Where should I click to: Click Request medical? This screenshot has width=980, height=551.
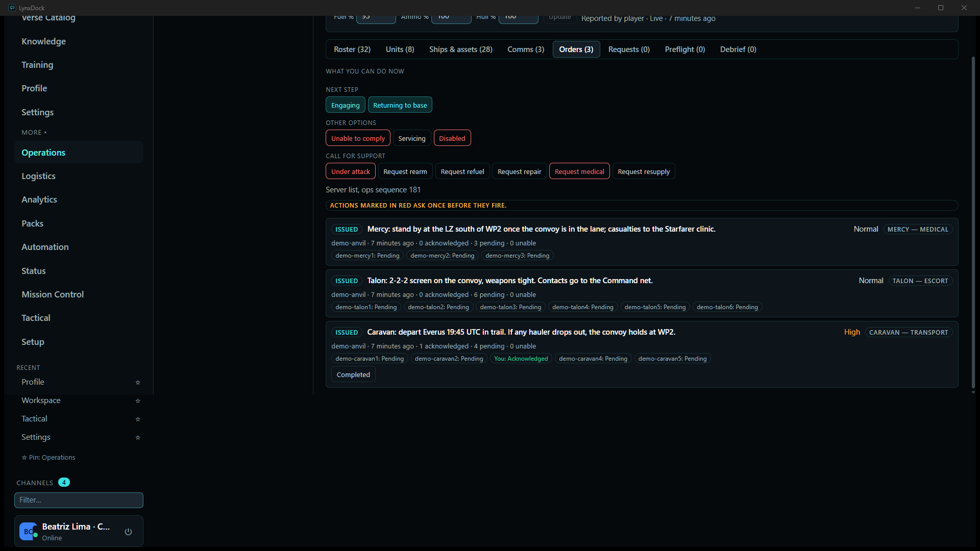[579, 171]
